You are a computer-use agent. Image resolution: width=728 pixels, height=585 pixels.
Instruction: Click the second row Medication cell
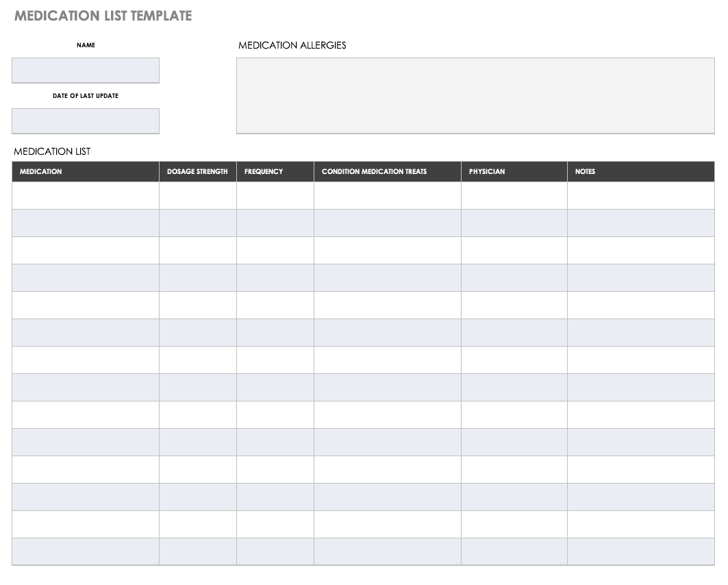tap(85, 223)
